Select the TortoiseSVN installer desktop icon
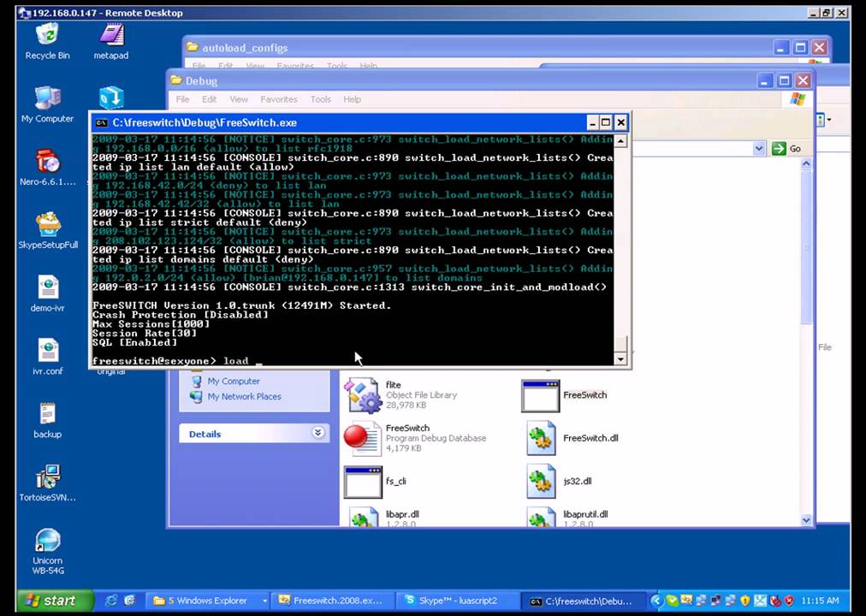 click(x=48, y=483)
